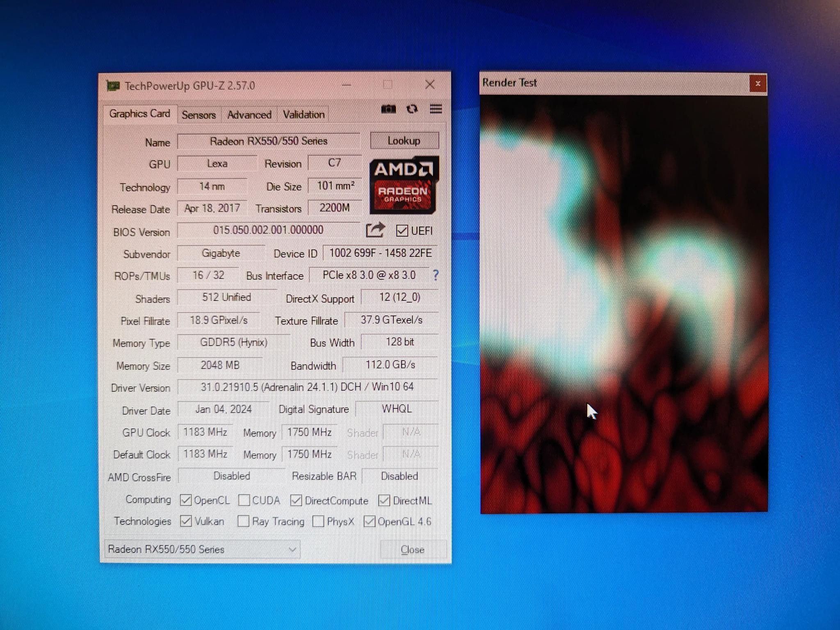Click the Name field value
The height and width of the screenshot is (630, 840).
[x=269, y=141]
